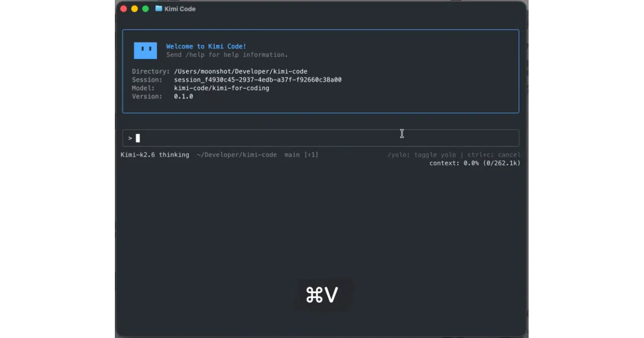Click the ~/Developer/kimi-code status path

pyautogui.click(x=237, y=155)
